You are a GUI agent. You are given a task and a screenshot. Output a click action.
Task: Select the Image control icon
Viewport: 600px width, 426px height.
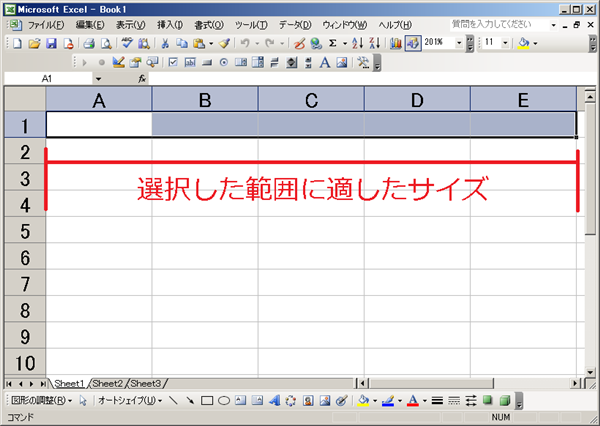pos(342,62)
